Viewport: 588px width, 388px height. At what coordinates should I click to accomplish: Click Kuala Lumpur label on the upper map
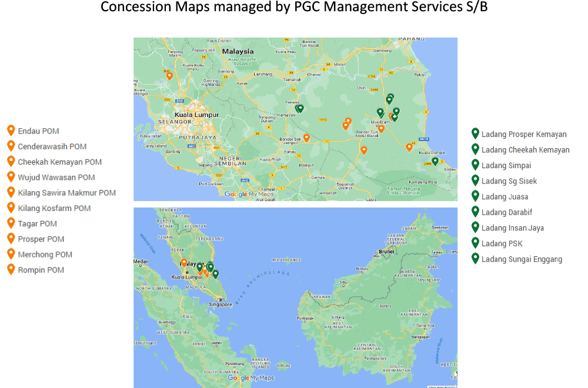click(197, 115)
